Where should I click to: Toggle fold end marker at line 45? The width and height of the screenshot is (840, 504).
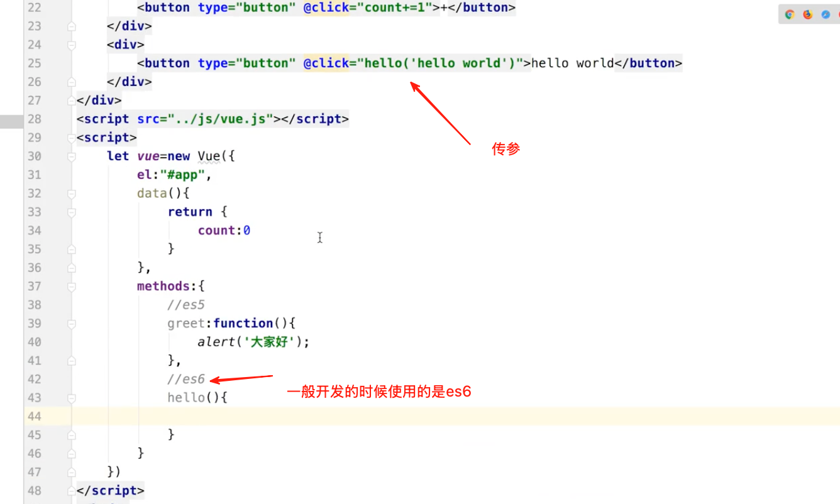click(71, 435)
